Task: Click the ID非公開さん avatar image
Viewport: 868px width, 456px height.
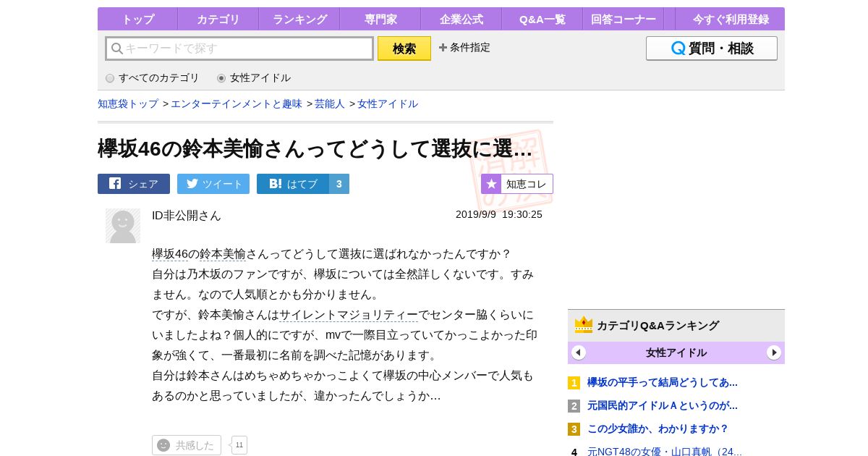Action: point(123,226)
